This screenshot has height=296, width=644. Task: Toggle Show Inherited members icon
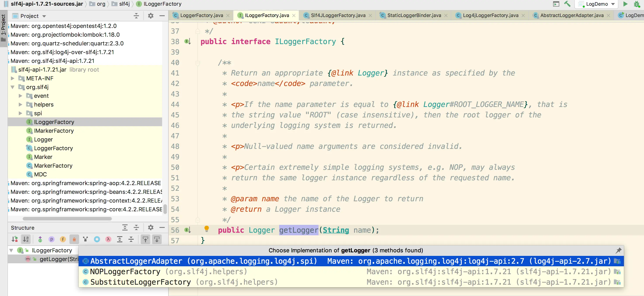tap(40, 239)
